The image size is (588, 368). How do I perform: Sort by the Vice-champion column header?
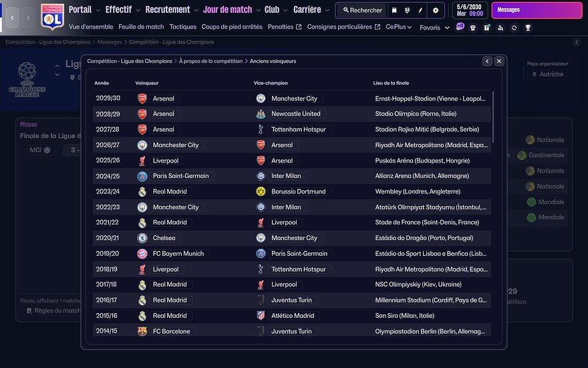tap(271, 83)
